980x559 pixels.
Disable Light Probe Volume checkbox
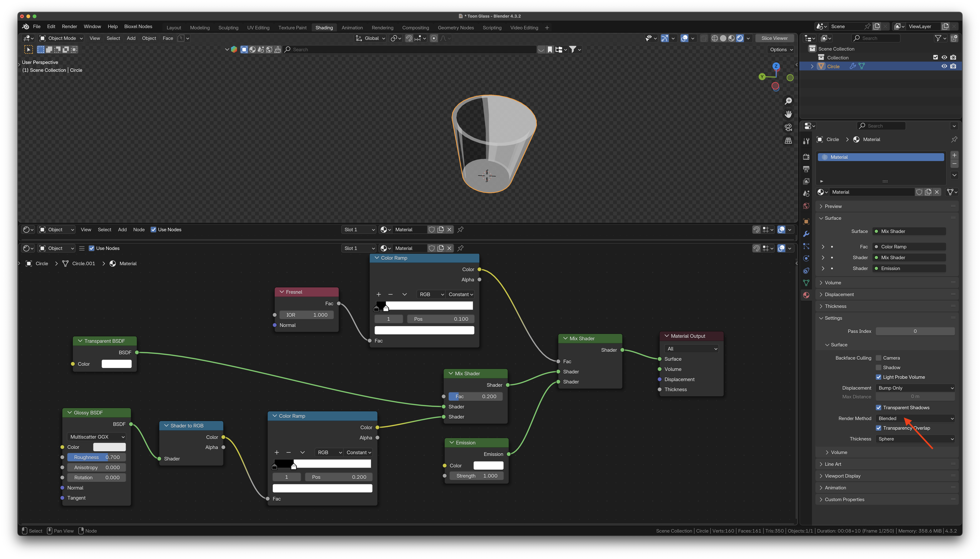click(878, 377)
